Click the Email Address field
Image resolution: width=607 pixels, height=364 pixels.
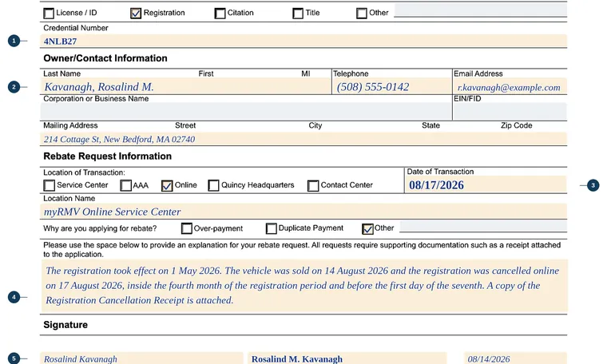[510, 86]
